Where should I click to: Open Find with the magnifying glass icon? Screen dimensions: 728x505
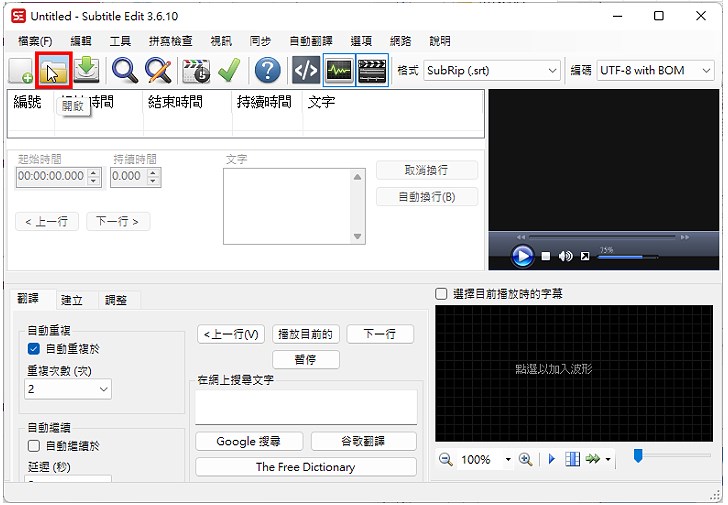[125, 70]
